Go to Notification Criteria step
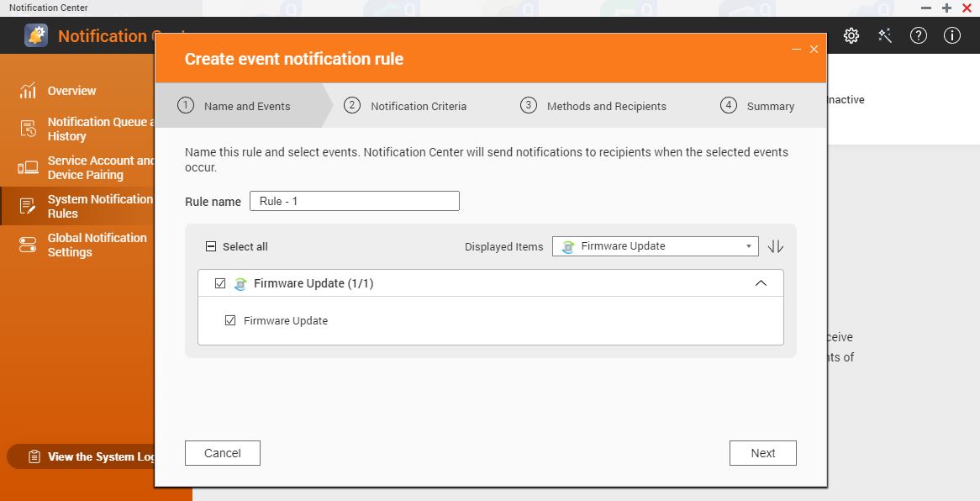 click(x=418, y=106)
